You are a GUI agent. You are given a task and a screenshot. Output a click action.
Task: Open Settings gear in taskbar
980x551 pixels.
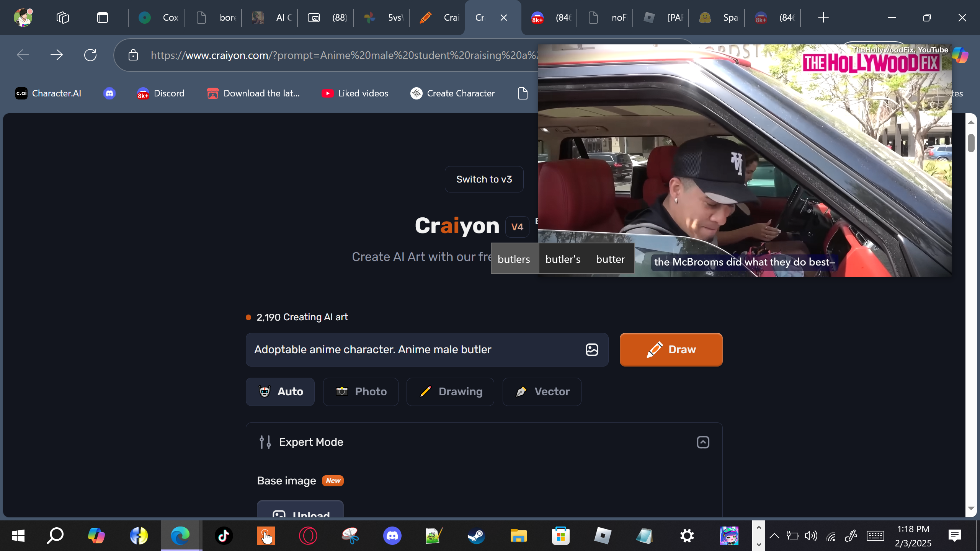point(687,536)
